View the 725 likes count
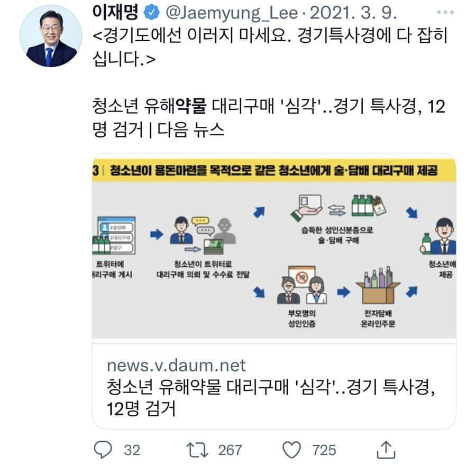The image size is (476, 466). (x=324, y=450)
